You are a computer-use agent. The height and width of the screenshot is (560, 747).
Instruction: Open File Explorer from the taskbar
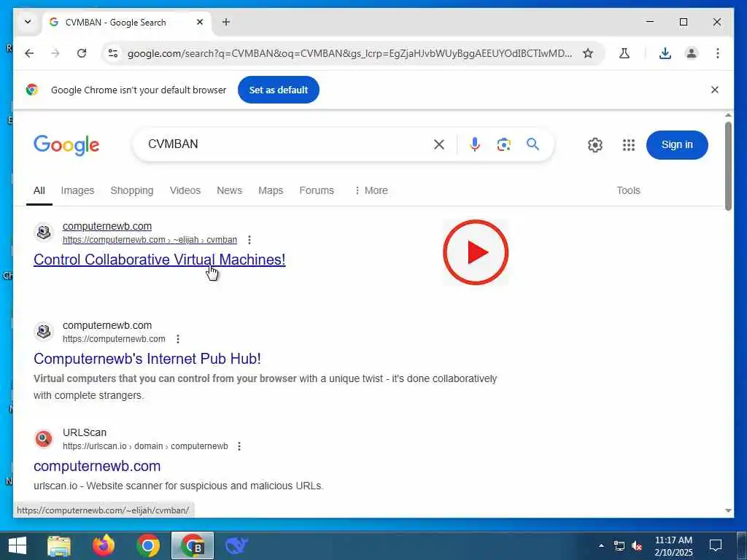point(60,545)
